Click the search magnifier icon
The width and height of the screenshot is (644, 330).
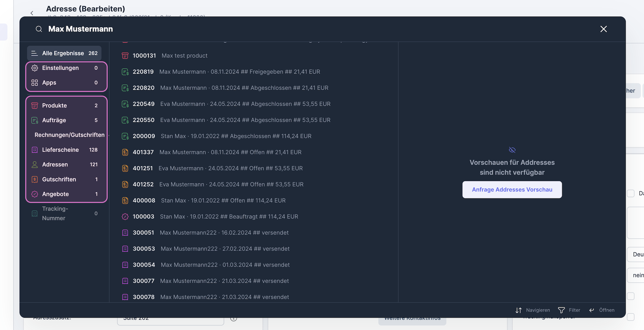(x=39, y=29)
